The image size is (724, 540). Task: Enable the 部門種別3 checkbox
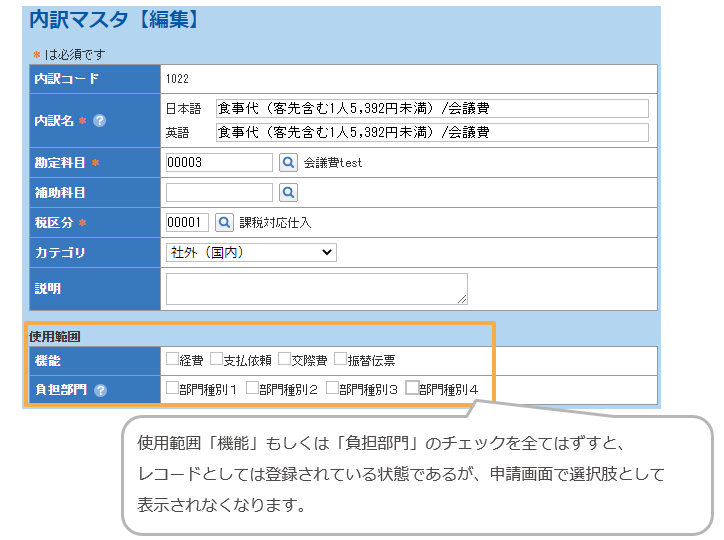point(332,389)
